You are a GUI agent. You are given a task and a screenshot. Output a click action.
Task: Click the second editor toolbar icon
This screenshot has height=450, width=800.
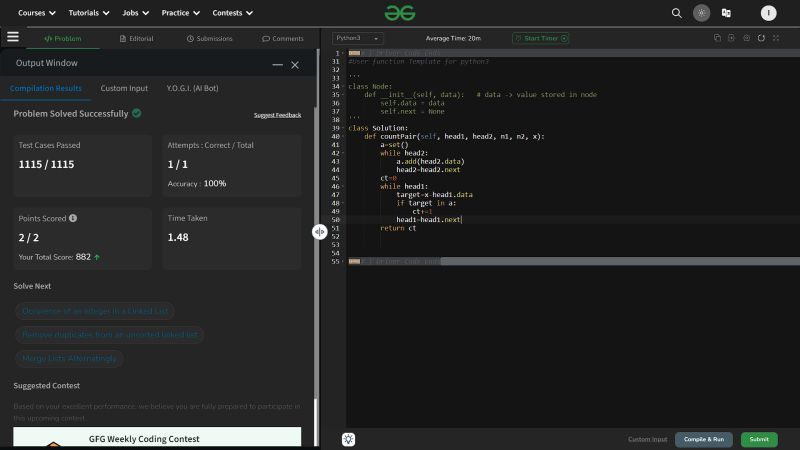point(732,38)
